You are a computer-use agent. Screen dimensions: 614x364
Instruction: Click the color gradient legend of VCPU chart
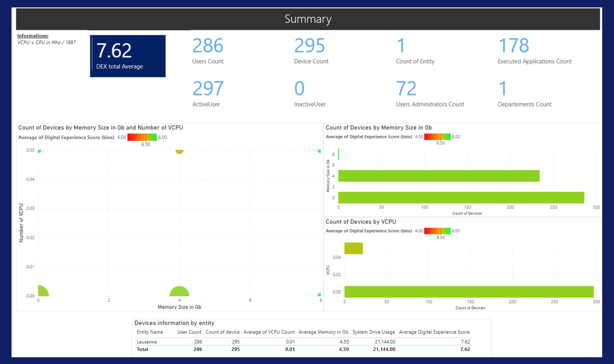[x=437, y=231]
